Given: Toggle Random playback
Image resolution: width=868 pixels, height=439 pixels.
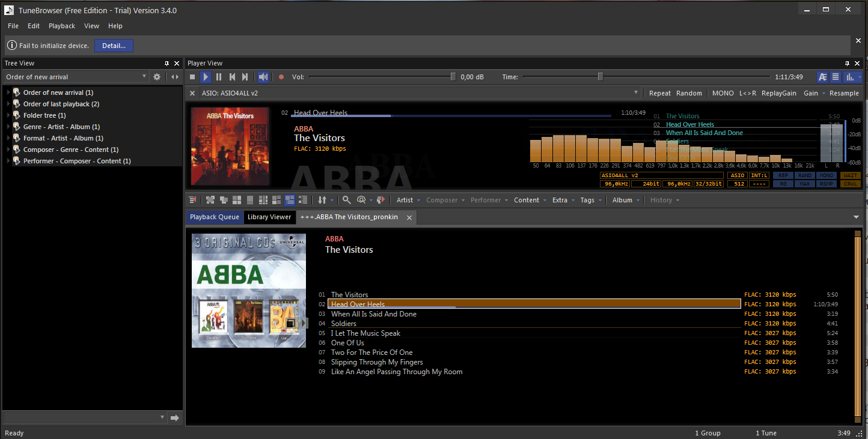Looking at the screenshot, I should pyautogui.click(x=689, y=93).
